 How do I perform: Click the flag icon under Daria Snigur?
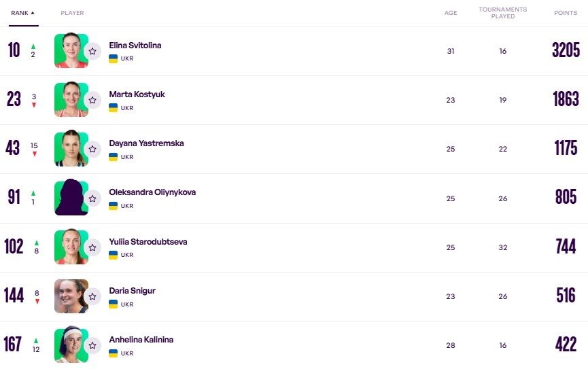114,304
